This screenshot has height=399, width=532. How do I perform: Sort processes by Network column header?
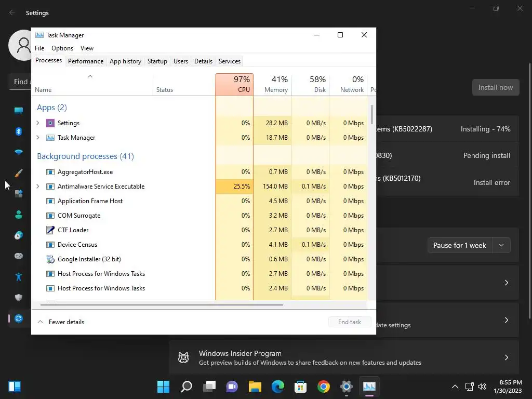click(x=349, y=85)
